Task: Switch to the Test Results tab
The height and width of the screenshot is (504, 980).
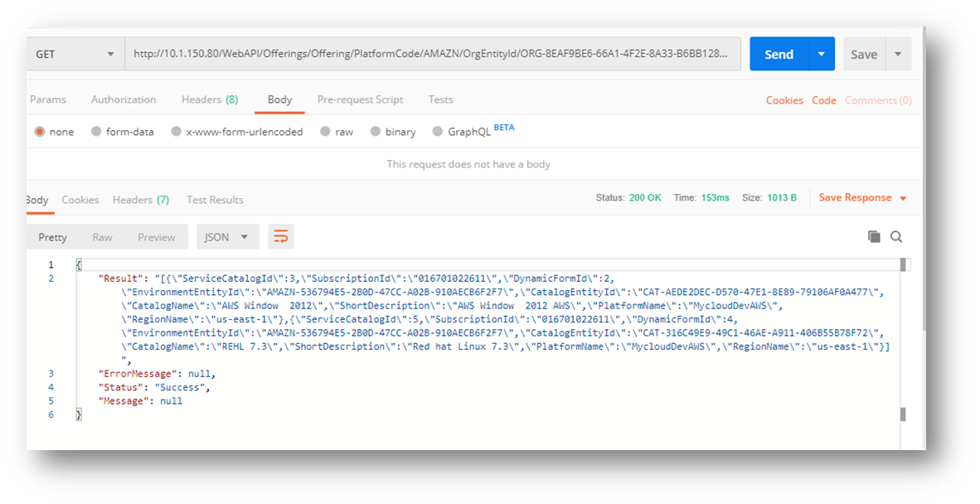Action: [215, 200]
